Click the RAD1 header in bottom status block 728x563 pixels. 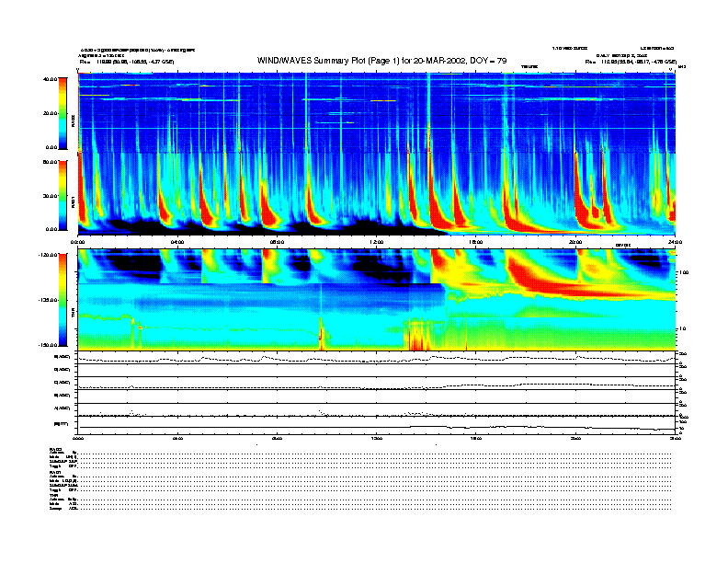(x=55, y=473)
